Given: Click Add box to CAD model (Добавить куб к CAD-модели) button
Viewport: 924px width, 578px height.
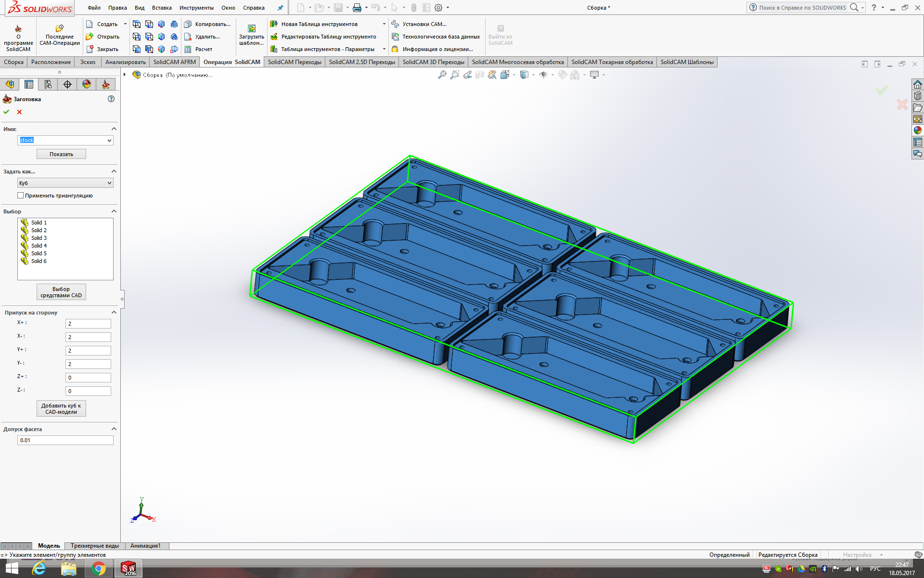Looking at the screenshot, I should pos(61,408).
